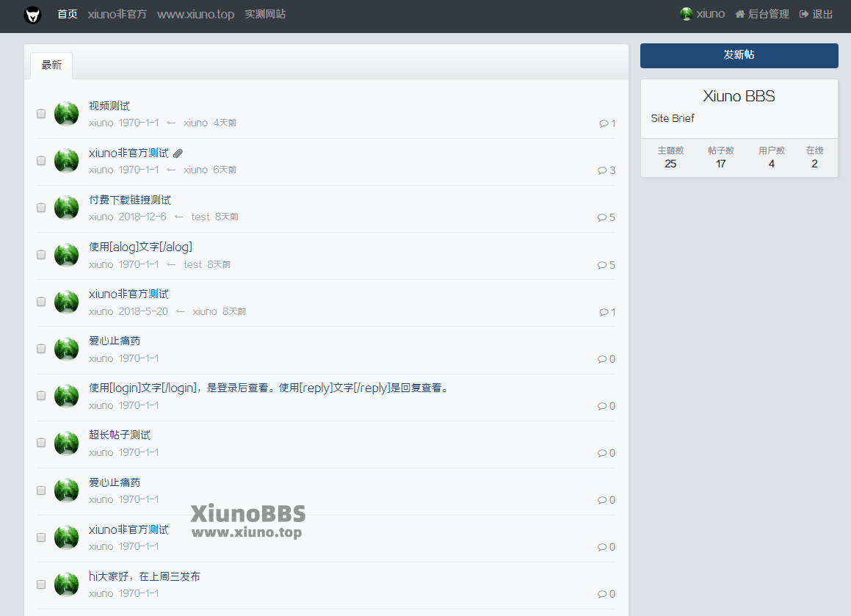Open 后台管理 admin panel link
Screen dimensions: 851x616
click(762, 14)
